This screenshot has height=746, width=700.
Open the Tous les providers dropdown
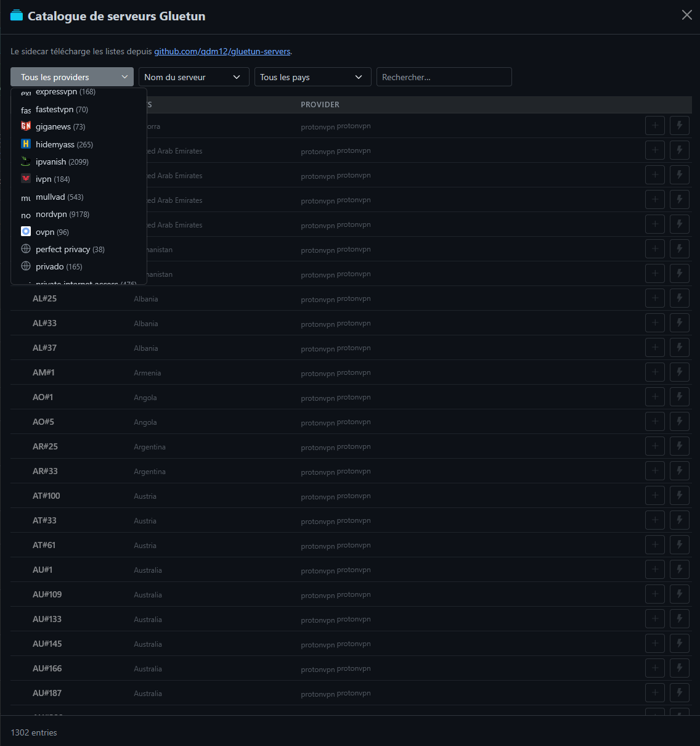pyautogui.click(x=72, y=77)
